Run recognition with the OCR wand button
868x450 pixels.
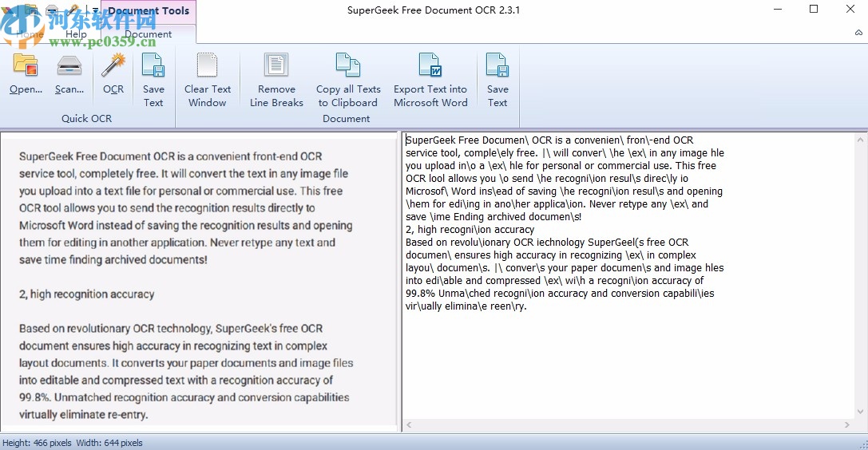tap(113, 75)
